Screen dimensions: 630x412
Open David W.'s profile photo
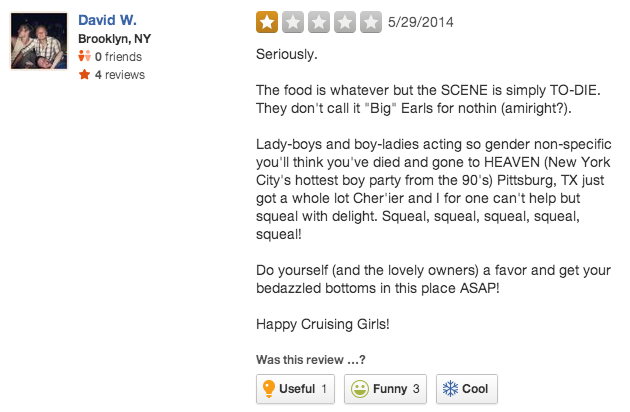coord(39,41)
